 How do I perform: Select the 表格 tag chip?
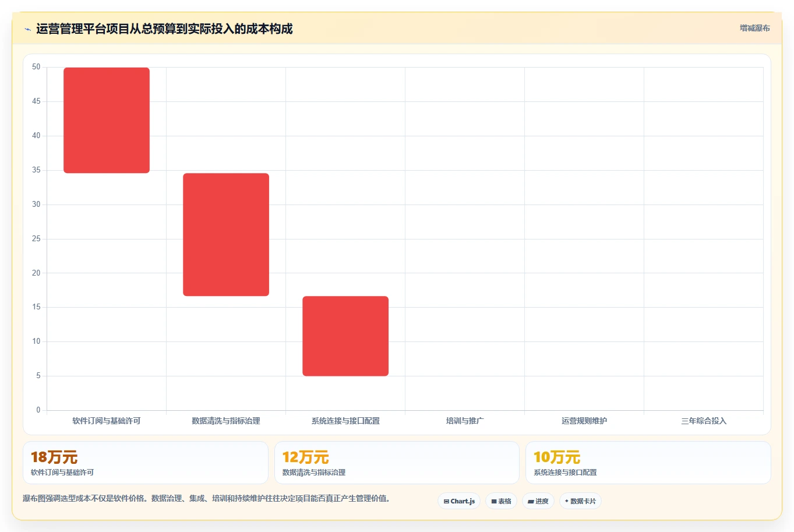(x=501, y=501)
